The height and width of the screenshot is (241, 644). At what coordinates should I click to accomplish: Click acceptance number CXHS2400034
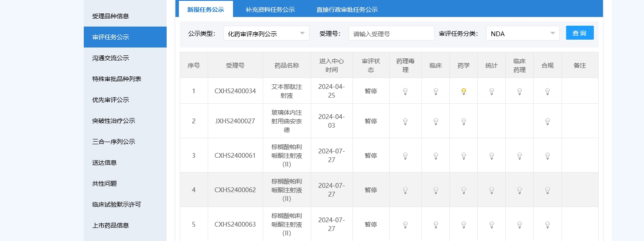coord(235,91)
